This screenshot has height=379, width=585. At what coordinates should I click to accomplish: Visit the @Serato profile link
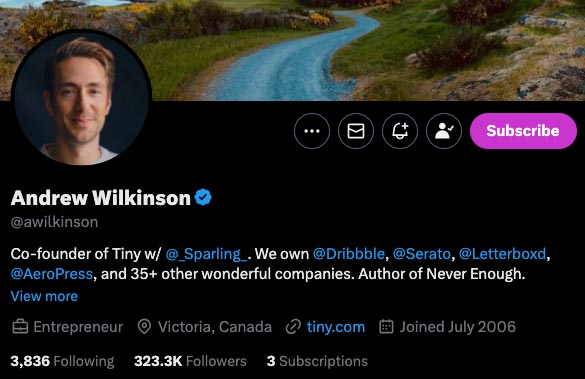pos(422,254)
